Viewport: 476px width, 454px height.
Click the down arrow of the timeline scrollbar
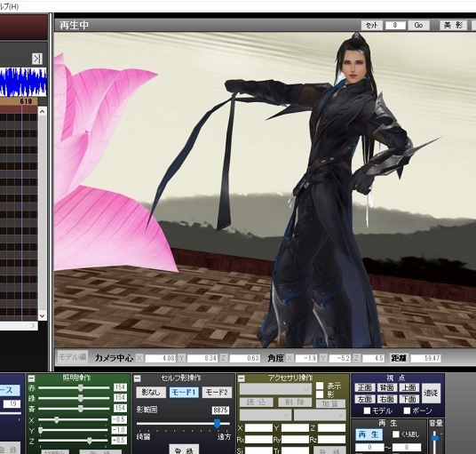[43, 315]
